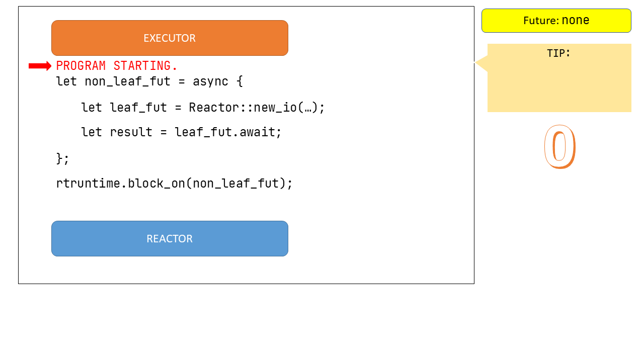This screenshot has height=362, width=644.
Task: Click "non_leaf_fut" in the first code line
Action: tap(127, 81)
